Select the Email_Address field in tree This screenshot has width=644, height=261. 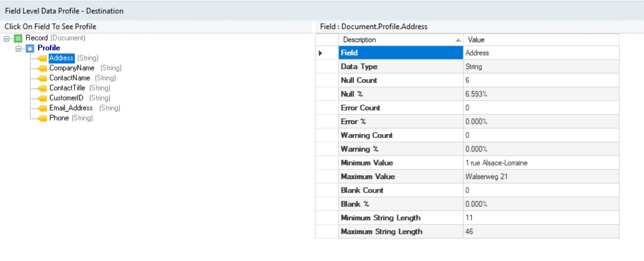tap(70, 108)
